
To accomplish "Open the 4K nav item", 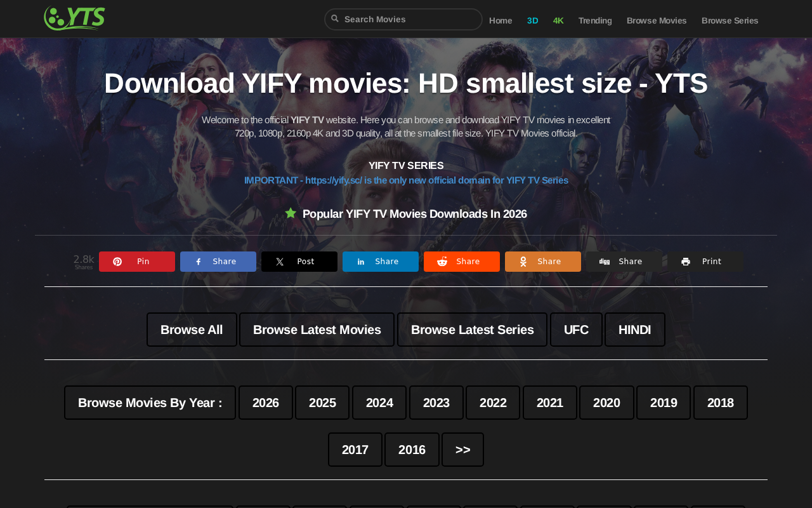I will [x=558, y=20].
